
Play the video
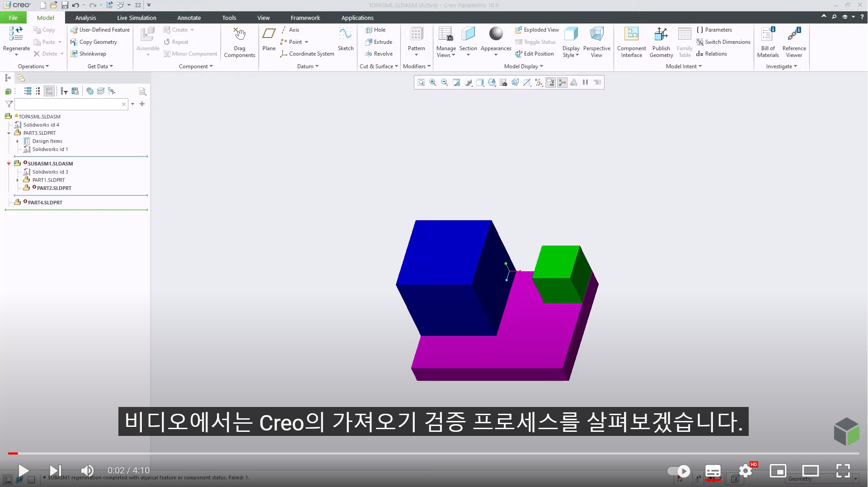click(23, 471)
